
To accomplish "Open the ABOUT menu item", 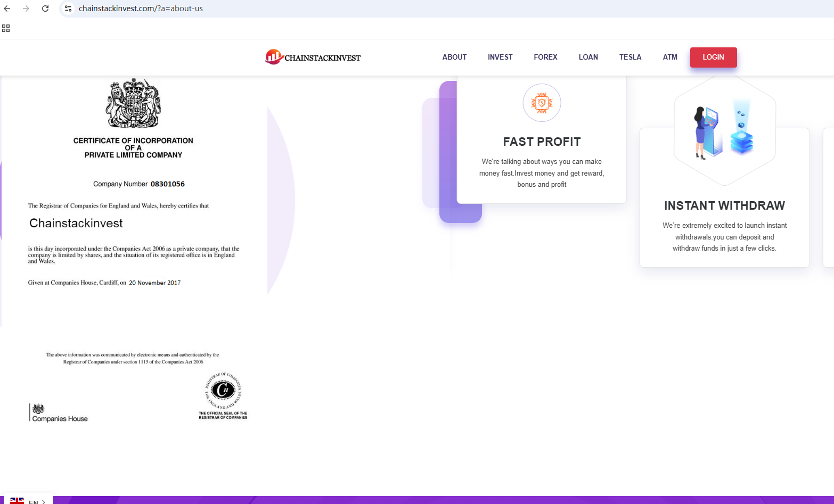I will pyautogui.click(x=454, y=57).
